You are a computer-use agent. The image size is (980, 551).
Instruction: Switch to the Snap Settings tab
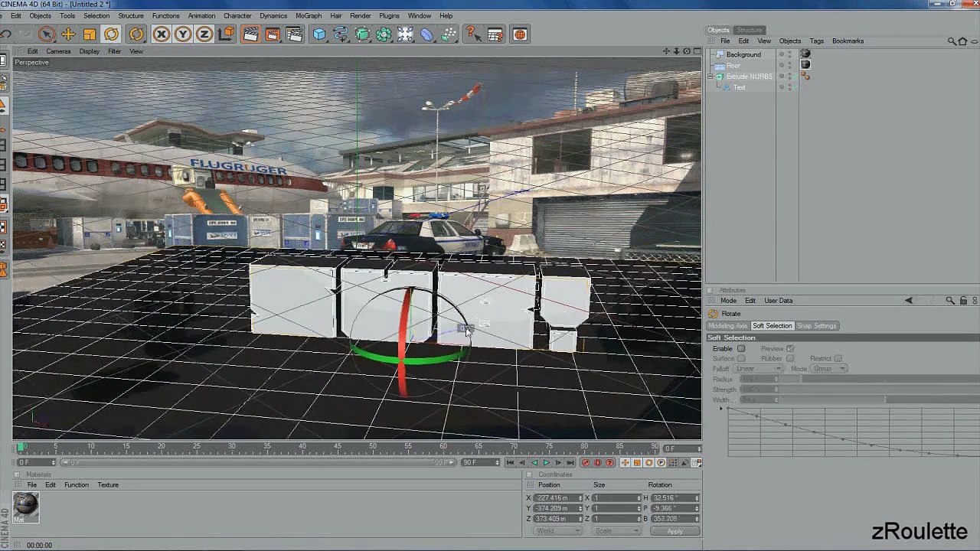[x=816, y=326]
